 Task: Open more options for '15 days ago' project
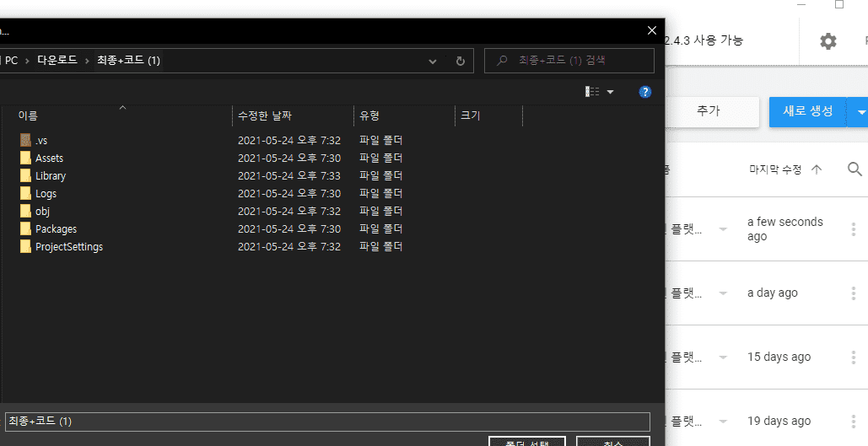(854, 357)
